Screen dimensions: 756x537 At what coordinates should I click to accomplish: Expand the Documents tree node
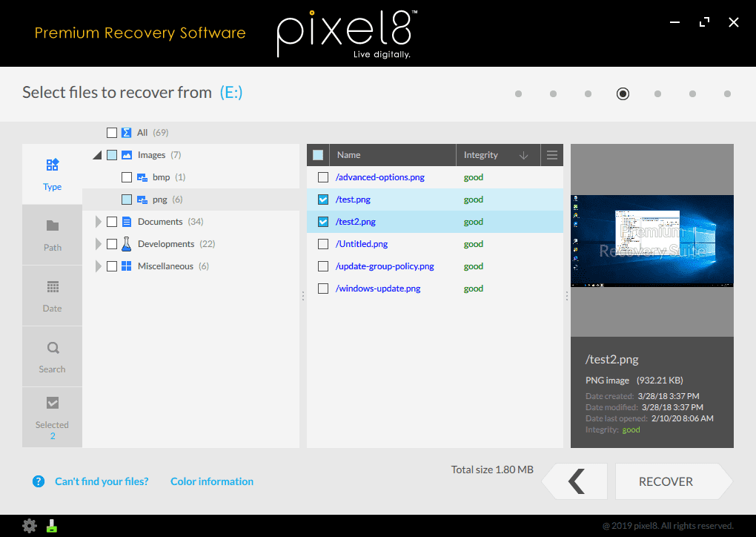(x=99, y=222)
